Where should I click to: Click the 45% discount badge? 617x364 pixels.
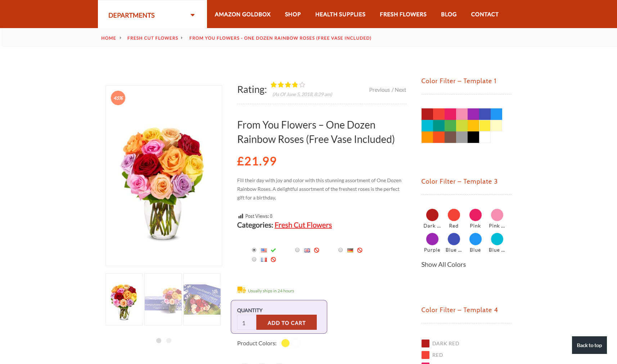[118, 98]
